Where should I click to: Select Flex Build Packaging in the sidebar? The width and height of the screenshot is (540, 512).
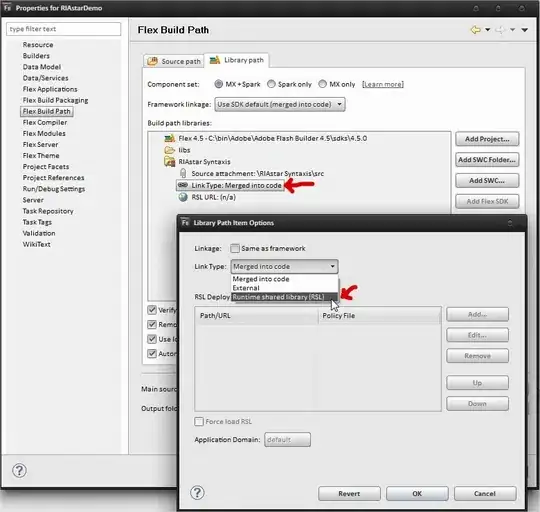[55, 100]
